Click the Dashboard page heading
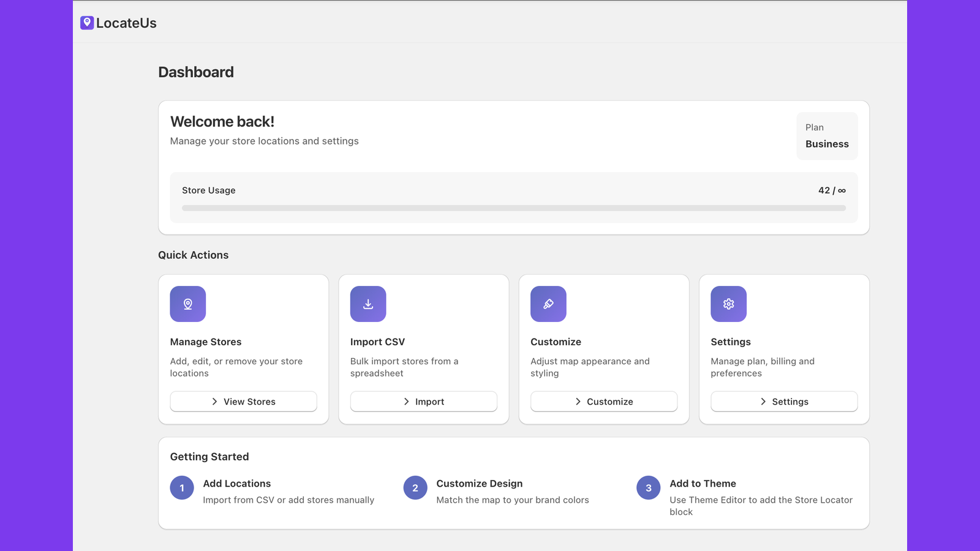 point(196,72)
